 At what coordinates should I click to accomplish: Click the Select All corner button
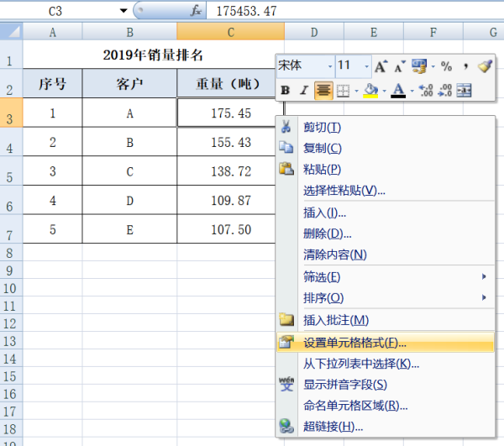point(11,31)
